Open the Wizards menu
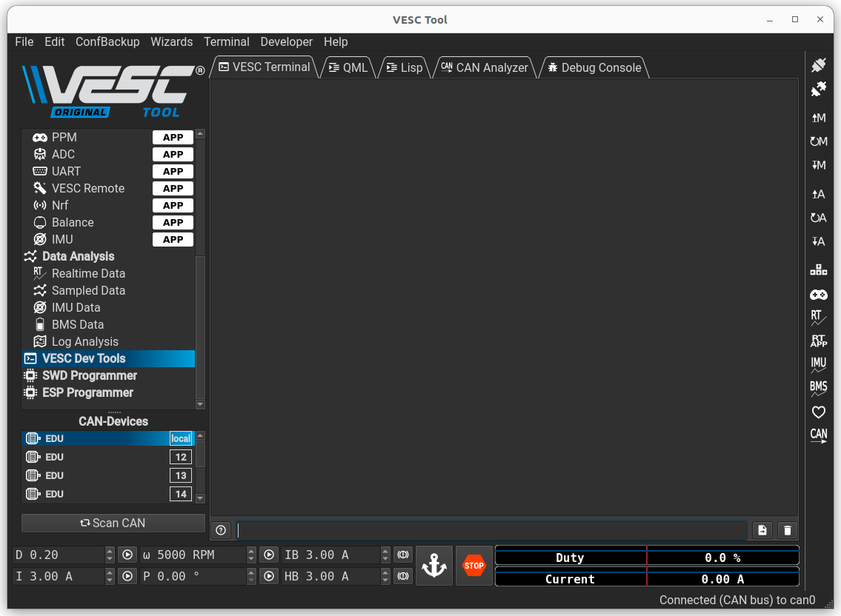Viewport: 841px width, 616px height. [172, 42]
